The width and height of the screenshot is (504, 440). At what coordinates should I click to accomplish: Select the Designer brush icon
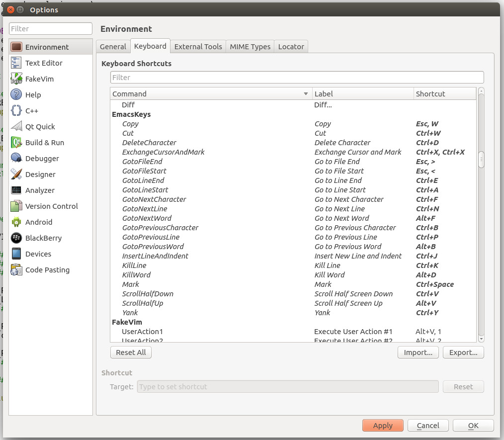(16, 174)
